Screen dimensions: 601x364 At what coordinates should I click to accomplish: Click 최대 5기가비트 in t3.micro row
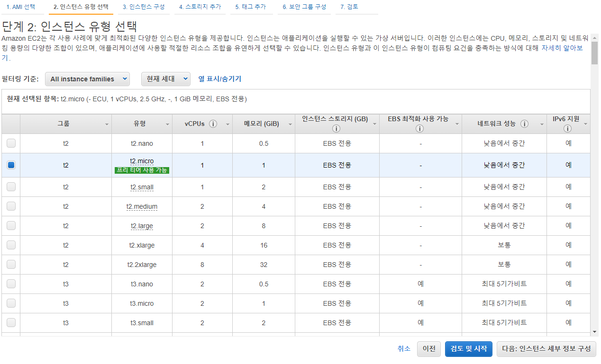pos(504,303)
